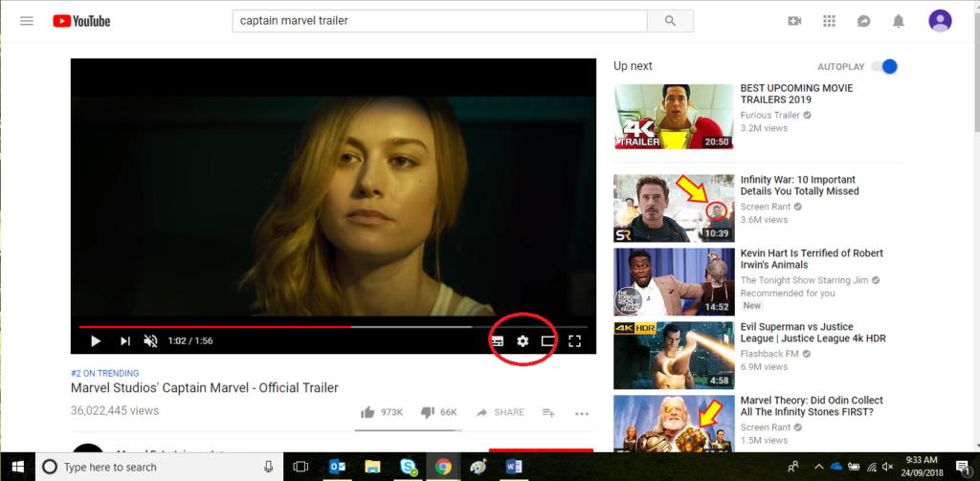This screenshot has height=481, width=980.
Task: Turn off the Autoplay switch
Action: point(885,66)
